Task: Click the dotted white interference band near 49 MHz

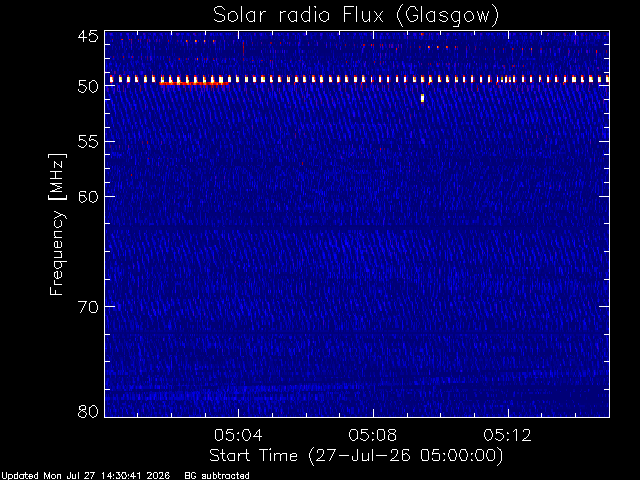Action: point(357,79)
